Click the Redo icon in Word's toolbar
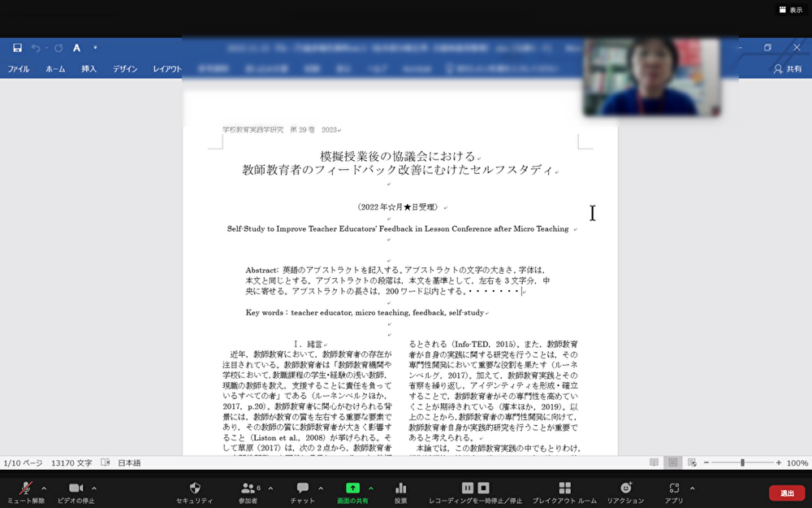This screenshot has height=508, width=812. (58, 48)
